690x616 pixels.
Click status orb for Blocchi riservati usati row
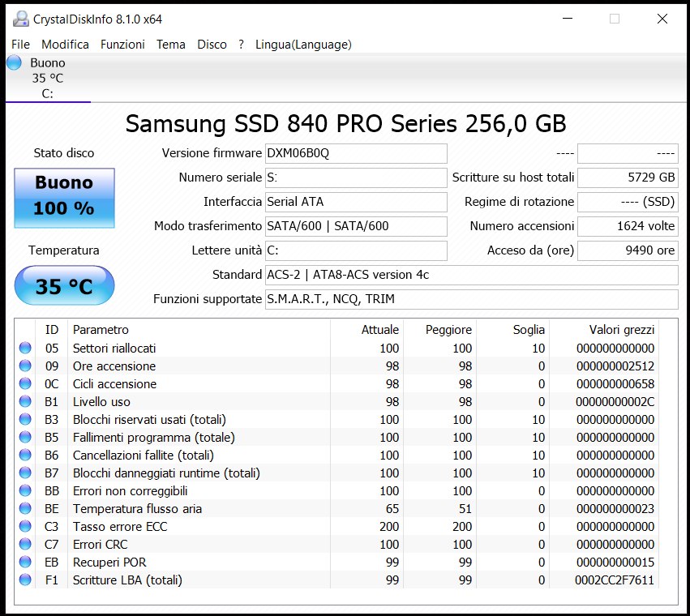pos(25,419)
